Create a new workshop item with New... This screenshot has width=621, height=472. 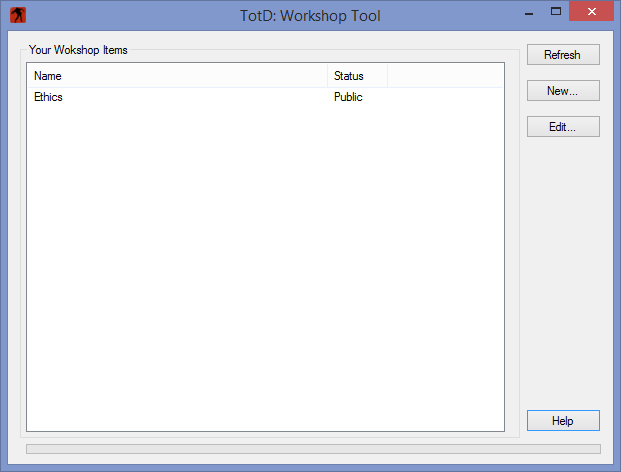(x=563, y=91)
